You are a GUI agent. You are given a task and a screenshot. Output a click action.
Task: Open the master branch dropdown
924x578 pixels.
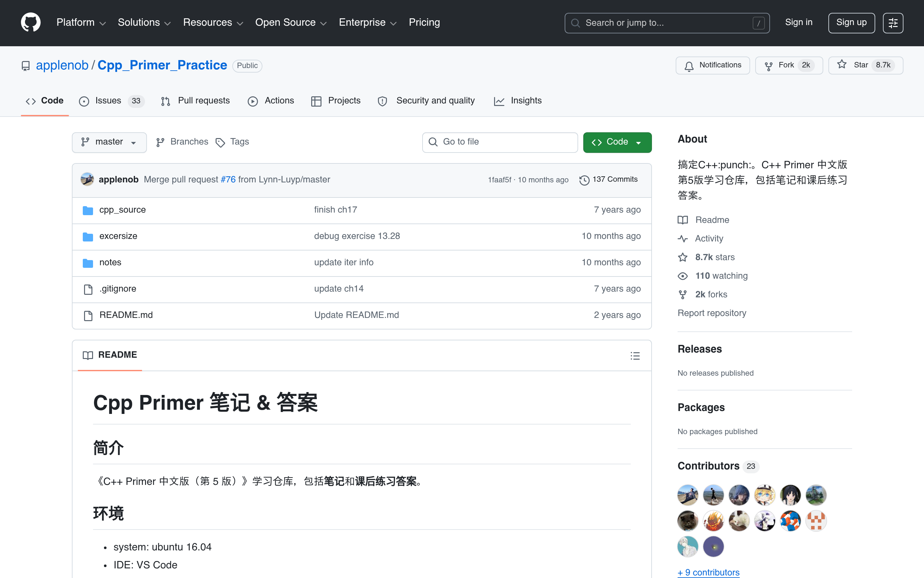[109, 142]
